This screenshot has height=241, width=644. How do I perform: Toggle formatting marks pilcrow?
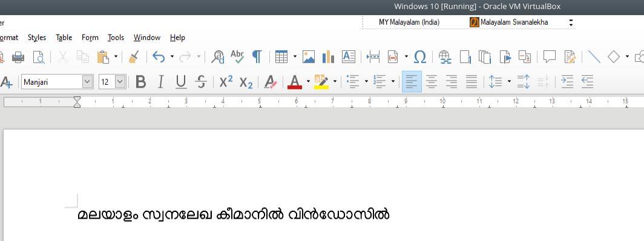click(x=257, y=57)
